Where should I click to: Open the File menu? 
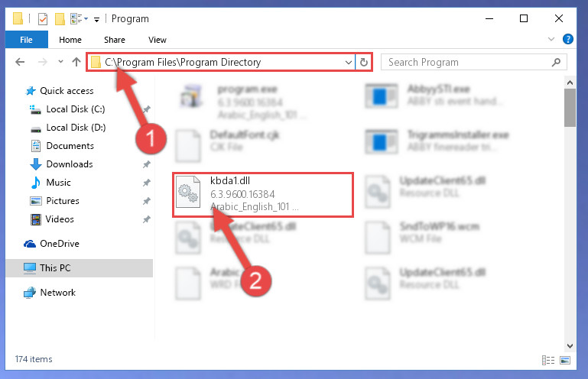(x=26, y=40)
